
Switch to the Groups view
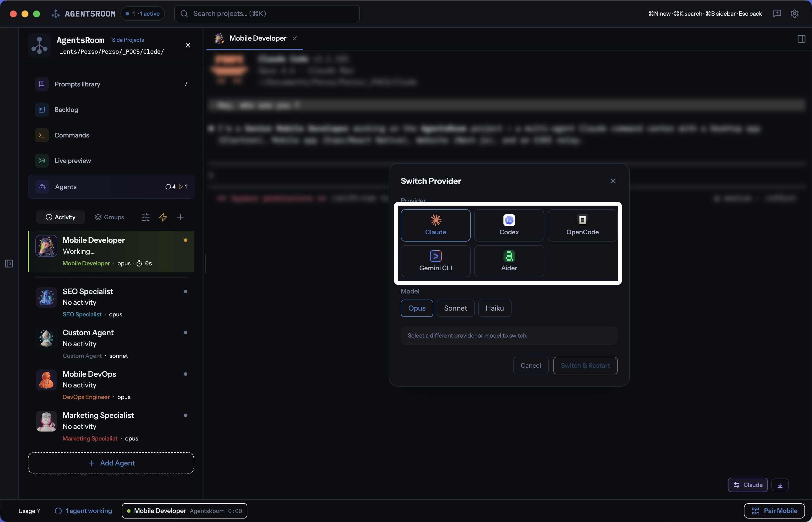(x=109, y=217)
